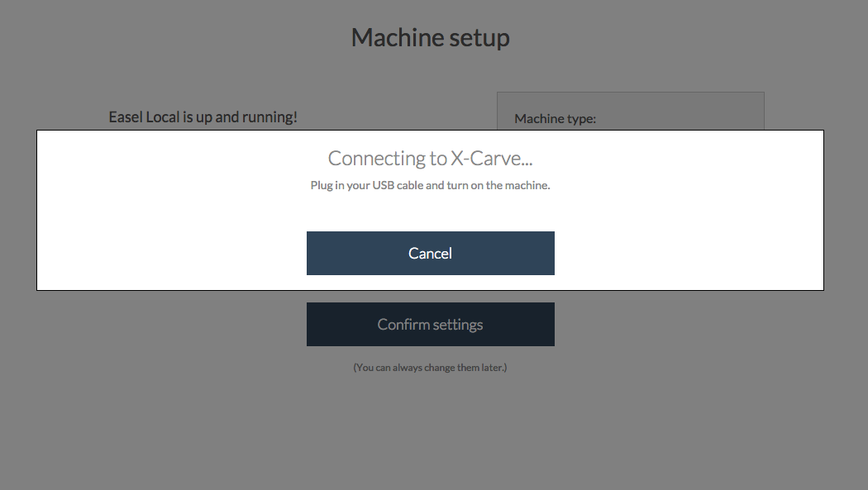
Task: Click the word "Confirm" on the dimmed button
Action: 402,325
